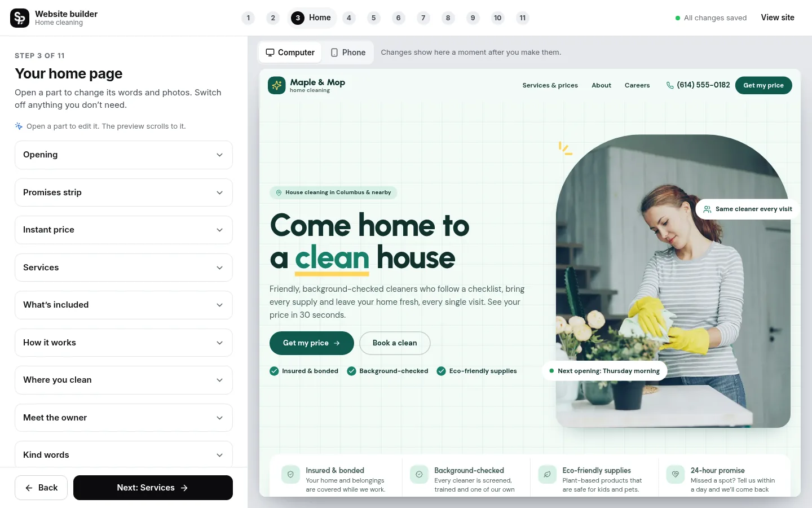Open the About nav link
The width and height of the screenshot is (812, 508).
(x=601, y=85)
